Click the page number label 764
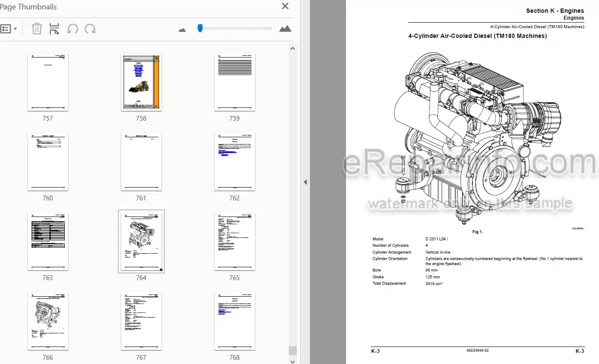Screen dimensions: 599x364 point(141,278)
